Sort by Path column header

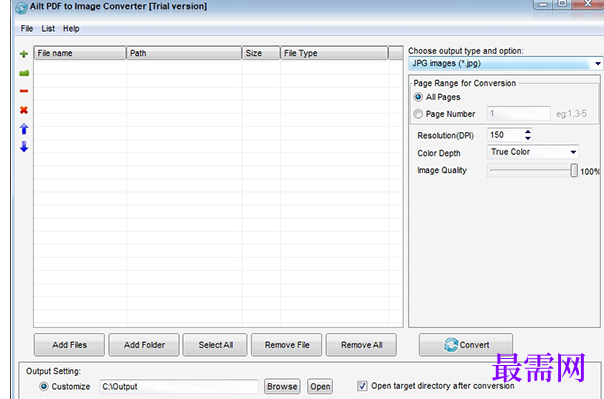pyautogui.click(x=184, y=53)
